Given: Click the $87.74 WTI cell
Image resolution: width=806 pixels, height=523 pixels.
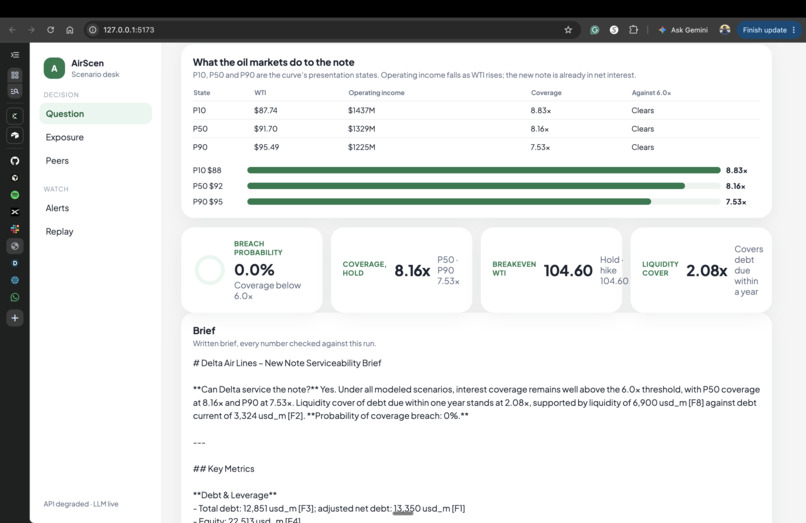Looking at the screenshot, I should pos(266,111).
